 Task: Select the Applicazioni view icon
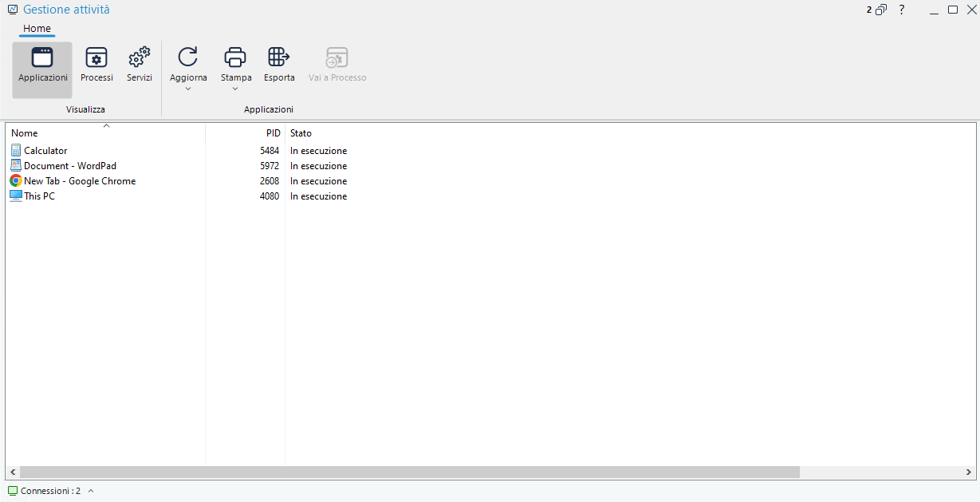[41, 58]
